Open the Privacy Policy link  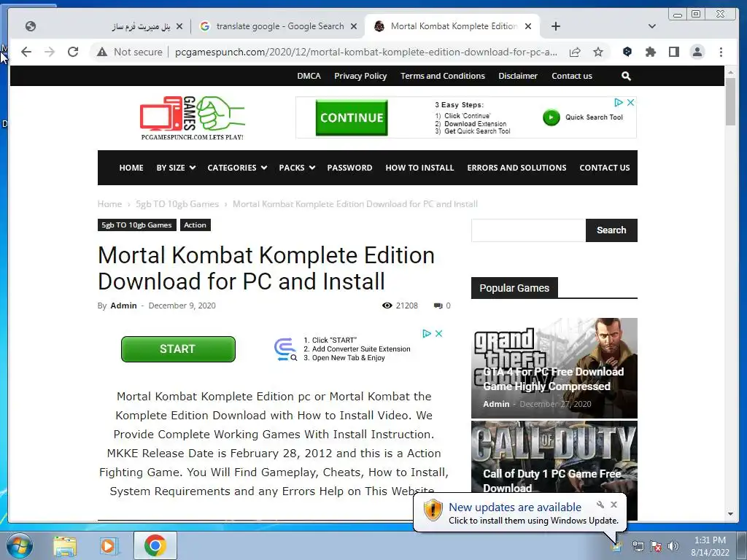pyautogui.click(x=360, y=76)
